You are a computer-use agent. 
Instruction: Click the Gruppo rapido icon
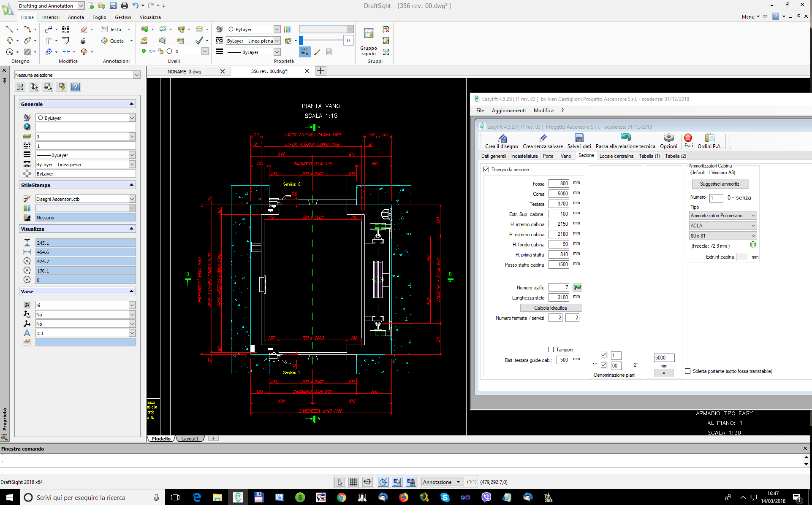click(369, 41)
